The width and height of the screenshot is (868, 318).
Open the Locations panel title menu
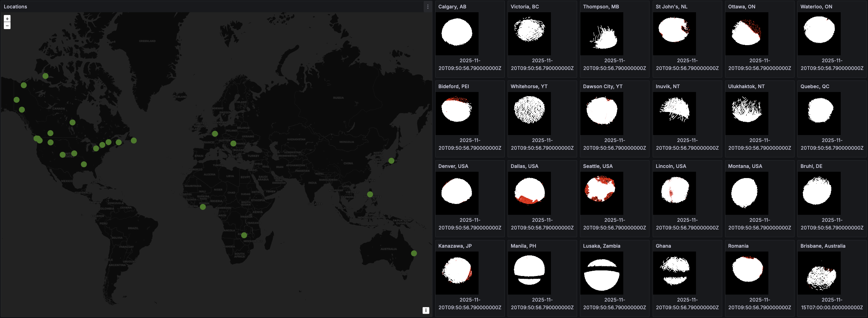tap(15, 7)
